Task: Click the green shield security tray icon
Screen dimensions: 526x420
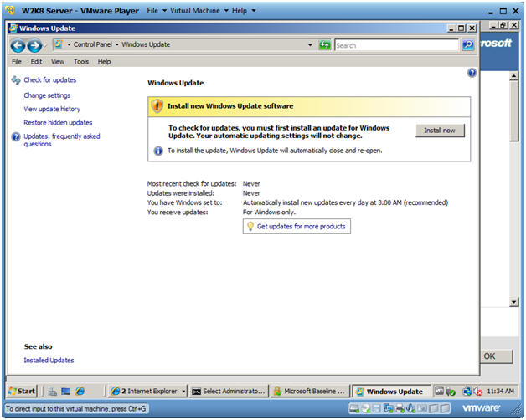Action: (x=451, y=392)
